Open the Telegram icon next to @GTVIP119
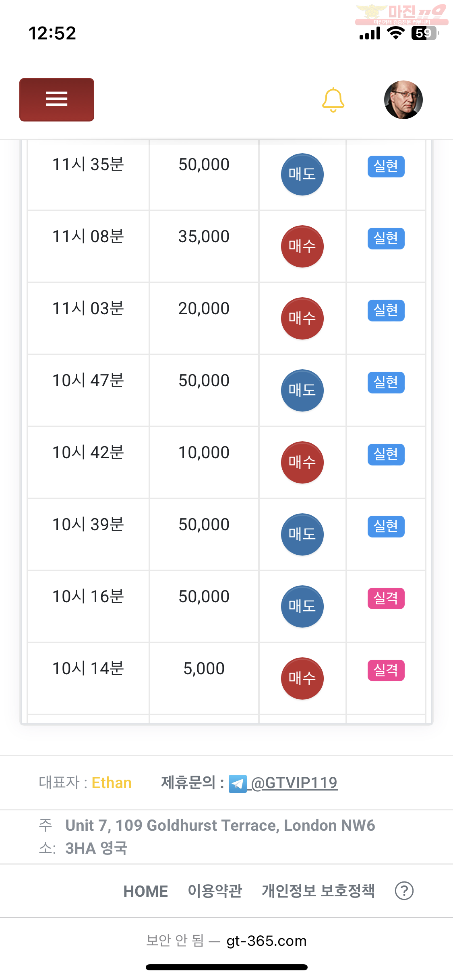 click(238, 783)
